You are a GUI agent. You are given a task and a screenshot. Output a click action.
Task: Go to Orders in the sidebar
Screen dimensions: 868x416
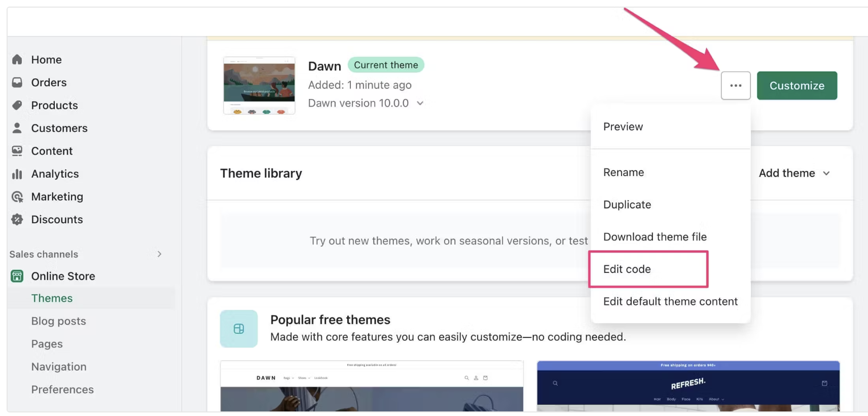pyautogui.click(x=49, y=82)
